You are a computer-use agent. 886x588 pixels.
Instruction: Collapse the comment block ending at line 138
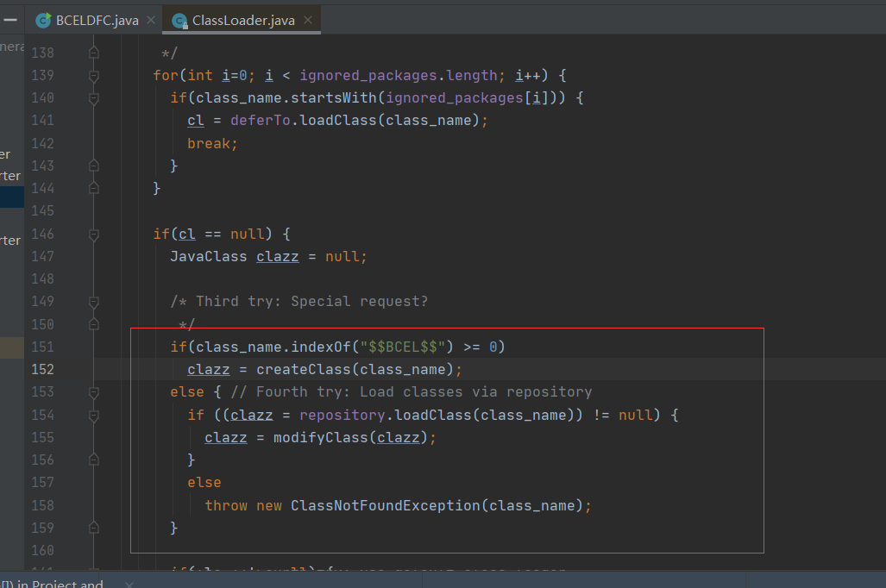tap(94, 53)
